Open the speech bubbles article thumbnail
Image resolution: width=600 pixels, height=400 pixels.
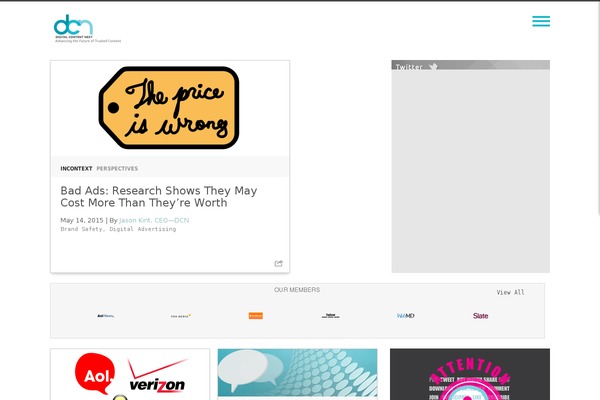point(297,372)
